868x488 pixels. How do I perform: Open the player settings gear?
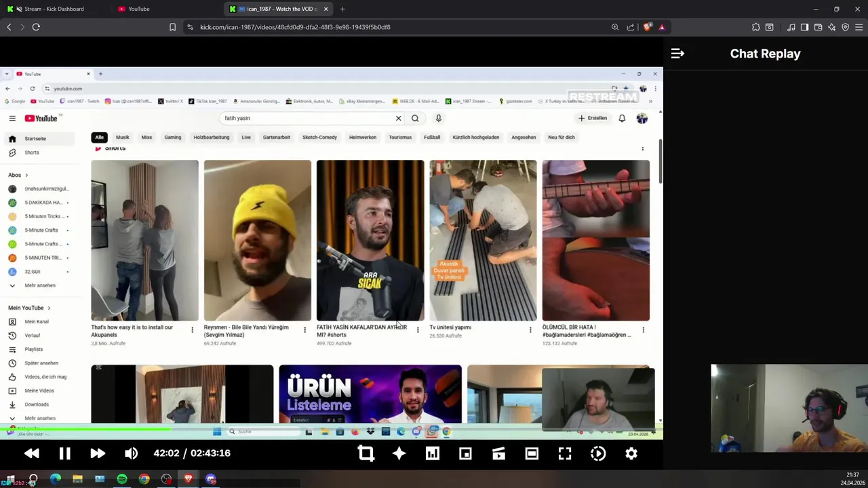coord(631,453)
